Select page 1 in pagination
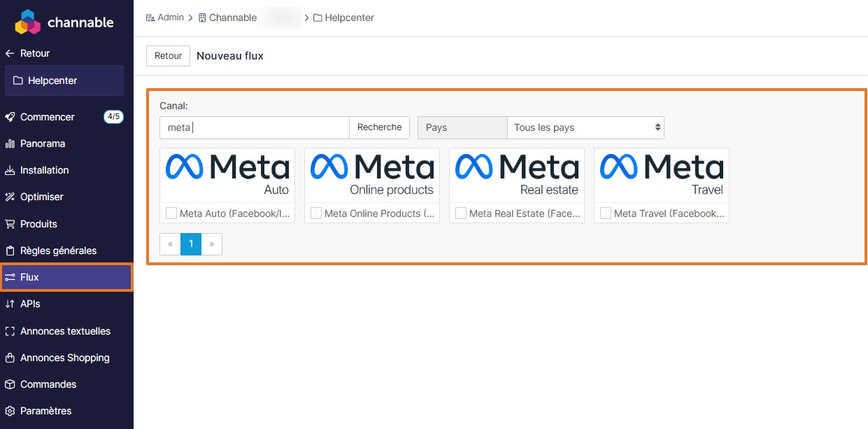 point(191,244)
